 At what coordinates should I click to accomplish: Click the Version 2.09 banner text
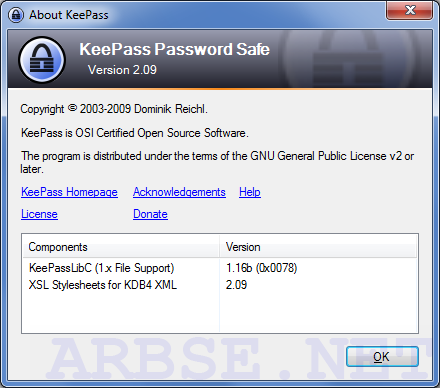[122, 70]
